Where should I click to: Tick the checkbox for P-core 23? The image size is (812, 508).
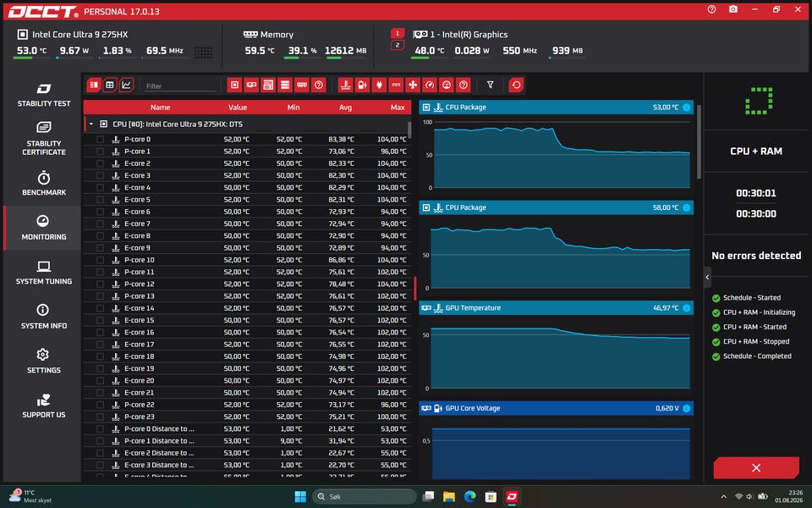click(x=101, y=417)
